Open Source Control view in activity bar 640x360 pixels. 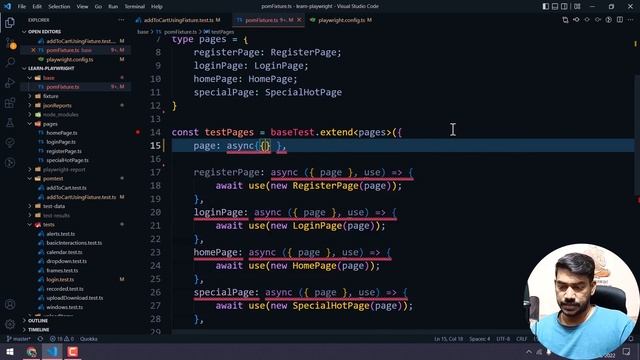pyautogui.click(x=10, y=43)
